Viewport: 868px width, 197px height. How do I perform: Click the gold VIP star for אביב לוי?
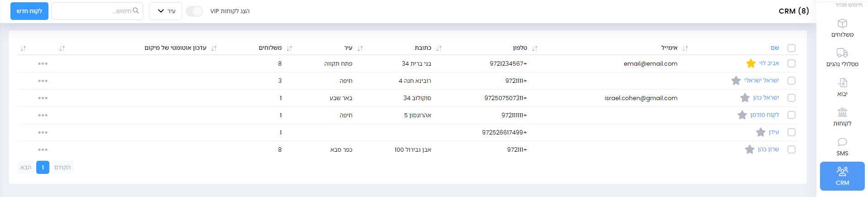[751, 63]
